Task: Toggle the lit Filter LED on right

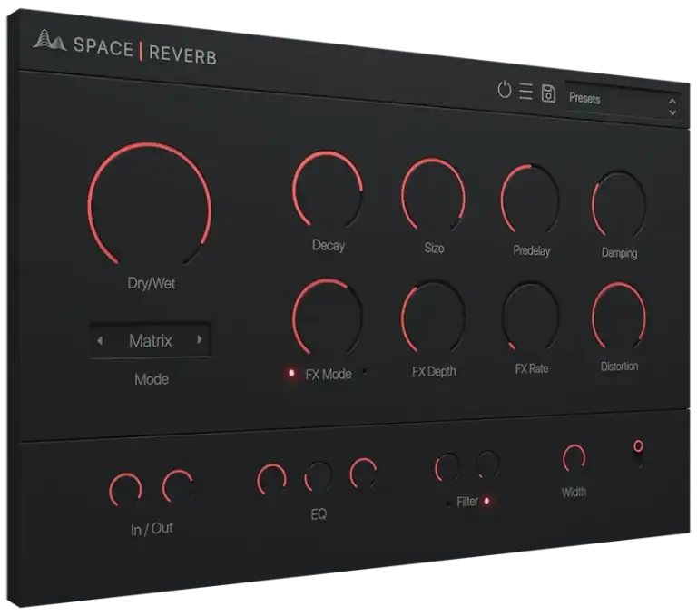Action: click(486, 501)
